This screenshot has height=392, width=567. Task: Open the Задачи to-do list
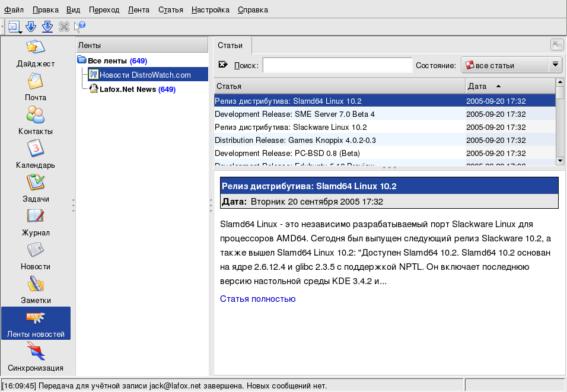pyautogui.click(x=36, y=189)
